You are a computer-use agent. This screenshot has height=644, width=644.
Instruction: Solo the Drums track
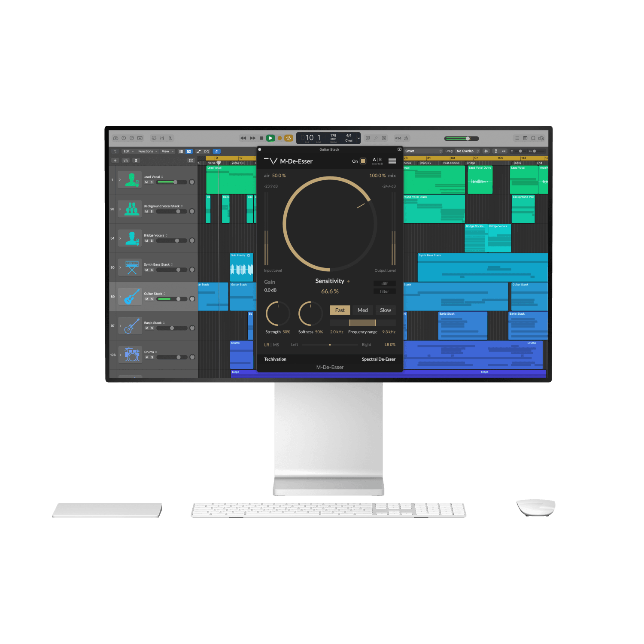[x=152, y=358]
